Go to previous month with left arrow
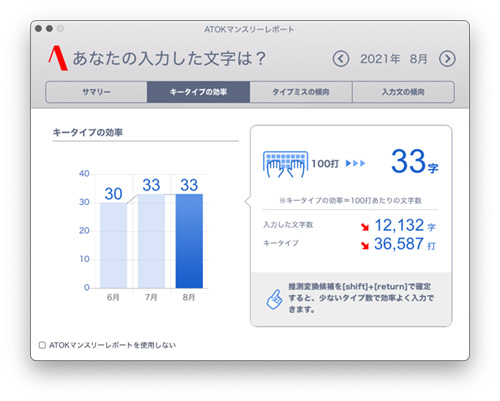The image size is (500, 401). [341, 59]
